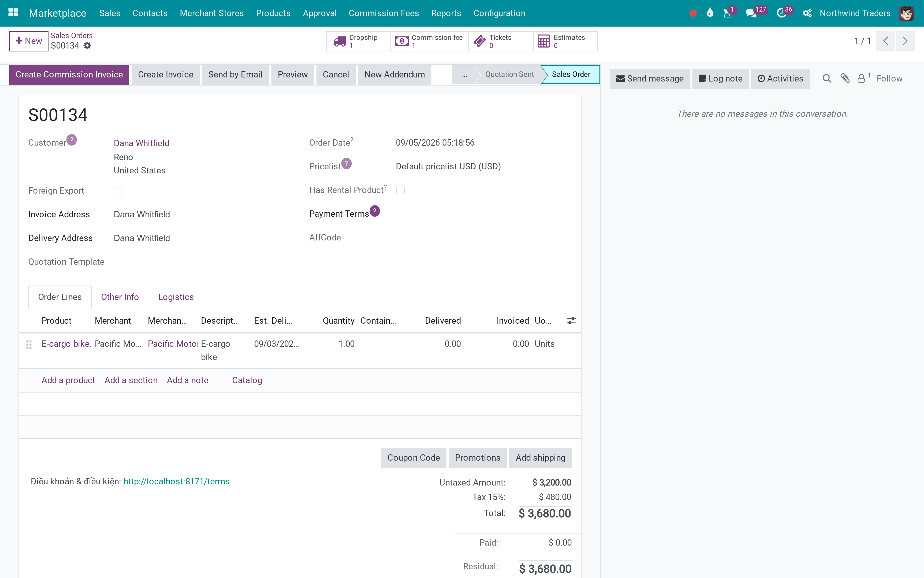Open the Reports menu

pos(446,13)
